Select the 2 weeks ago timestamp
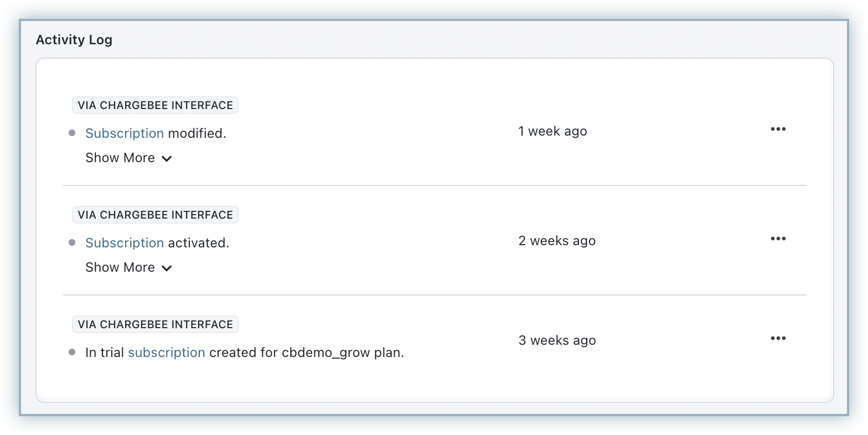 point(557,241)
